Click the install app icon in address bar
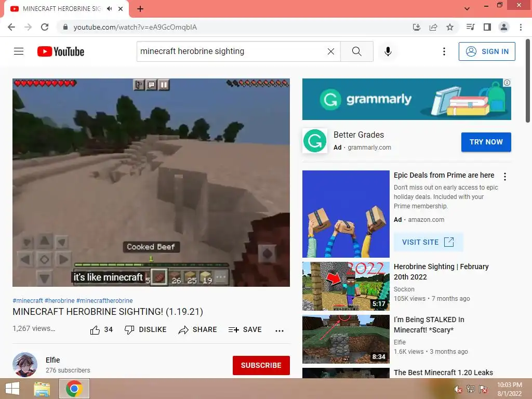 (x=416, y=27)
